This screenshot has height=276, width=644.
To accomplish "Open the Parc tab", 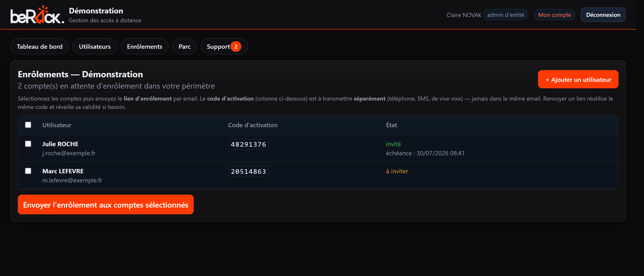I will coord(185,47).
